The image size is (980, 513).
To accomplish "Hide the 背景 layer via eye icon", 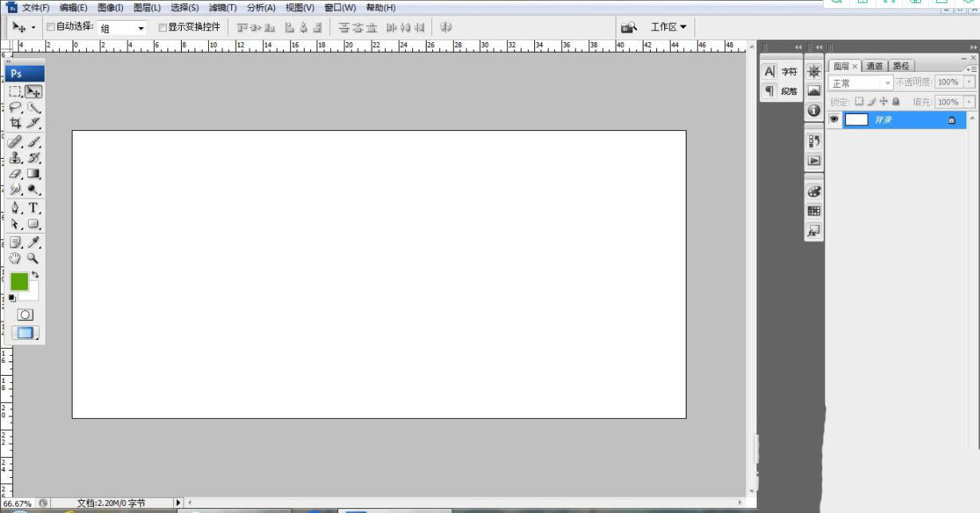I will pos(834,120).
